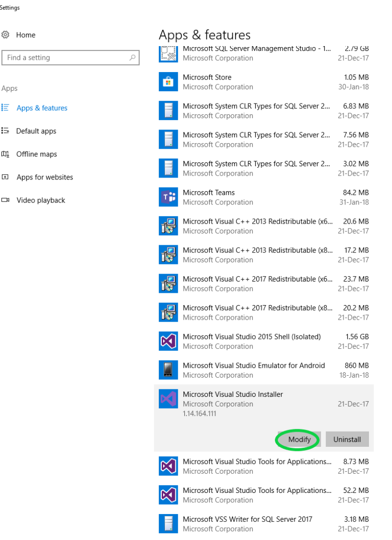
Task: Select Visual C++ 2017 Redistributable (x6... row
Action: coord(264,283)
